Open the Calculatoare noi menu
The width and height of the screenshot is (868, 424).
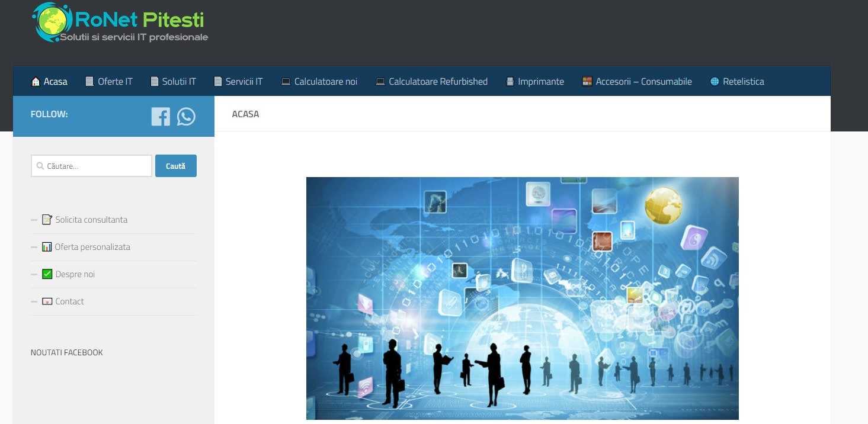[x=319, y=82]
